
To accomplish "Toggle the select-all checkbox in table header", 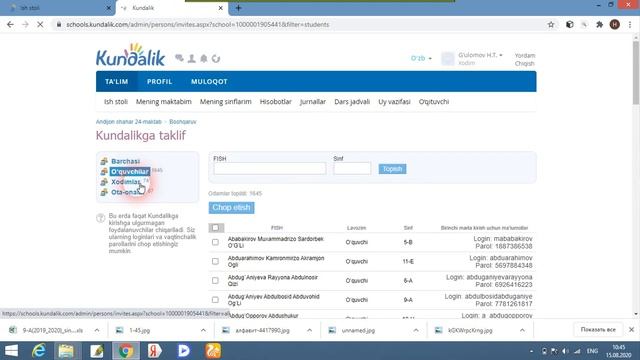I will [215, 227].
